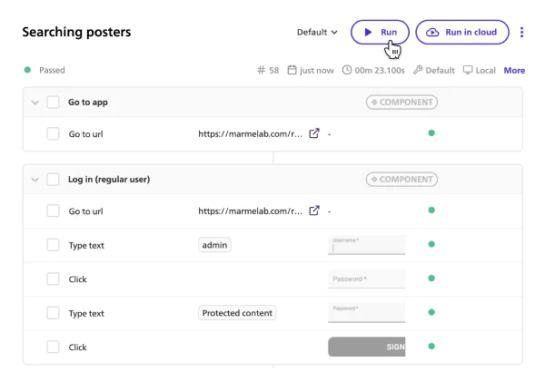Click the wrench icon beside Default
545x392 pixels.
pyautogui.click(x=418, y=70)
